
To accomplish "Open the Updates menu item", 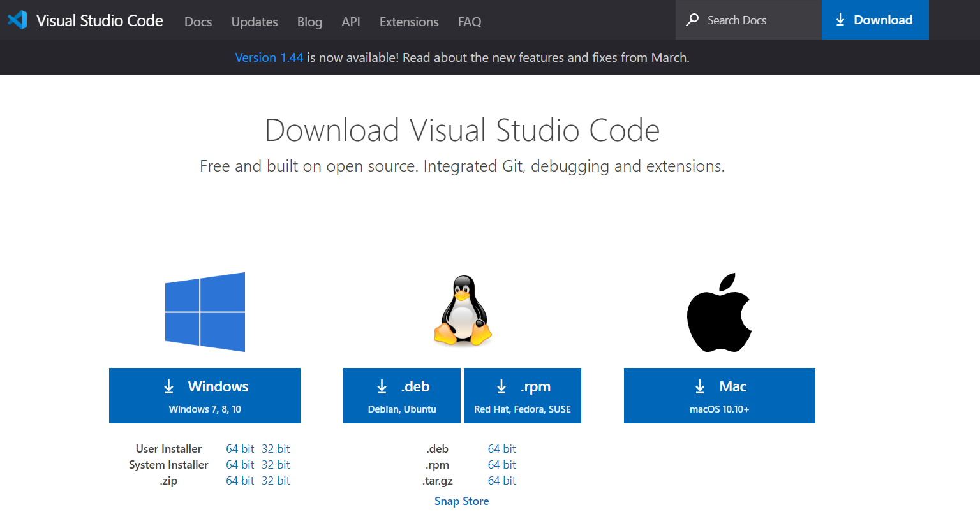I will point(255,22).
